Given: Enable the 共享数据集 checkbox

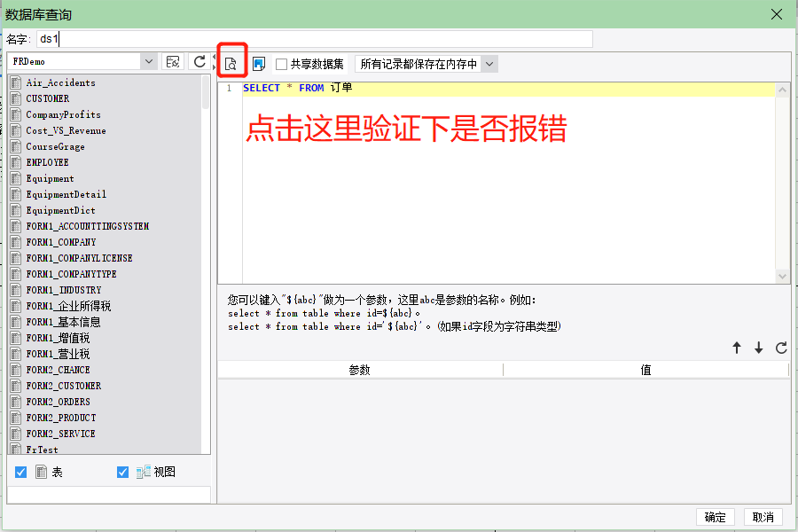Looking at the screenshot, I should [281, 64].
